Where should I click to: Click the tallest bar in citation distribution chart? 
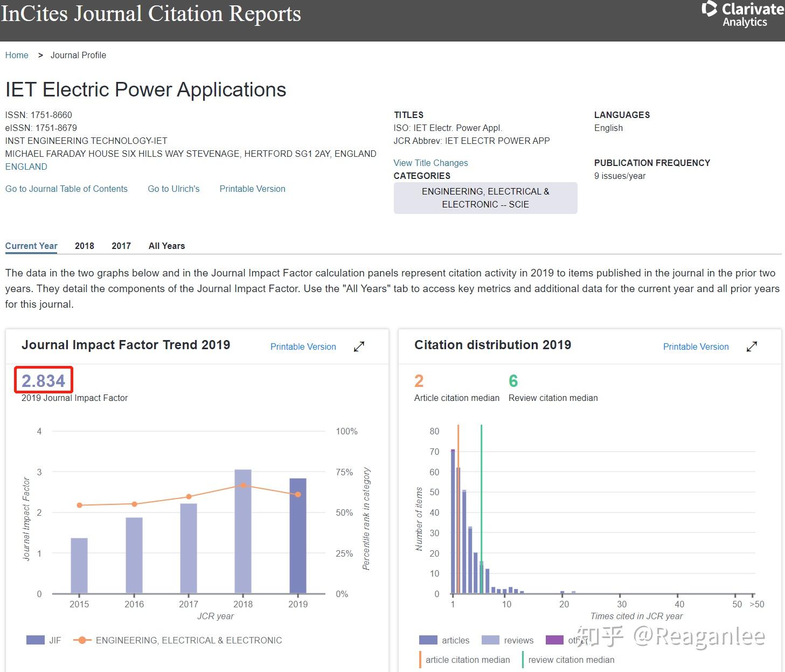[x=453, y=521]
